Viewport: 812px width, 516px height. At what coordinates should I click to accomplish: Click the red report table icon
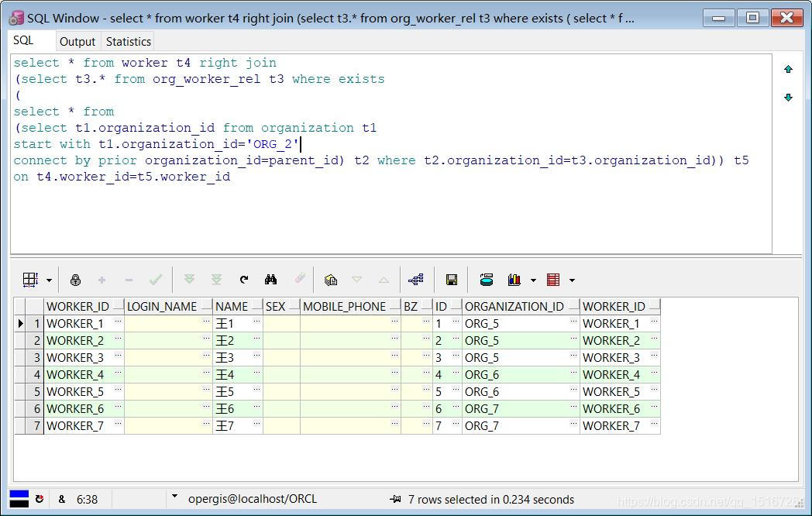[553, 280]
